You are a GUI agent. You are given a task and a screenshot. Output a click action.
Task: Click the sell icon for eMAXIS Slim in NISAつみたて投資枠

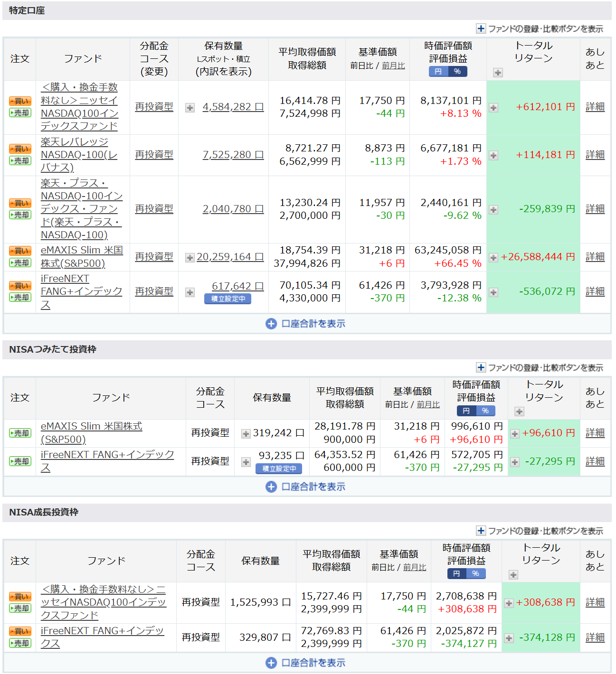pyautogui.click(x=20, y=433)
